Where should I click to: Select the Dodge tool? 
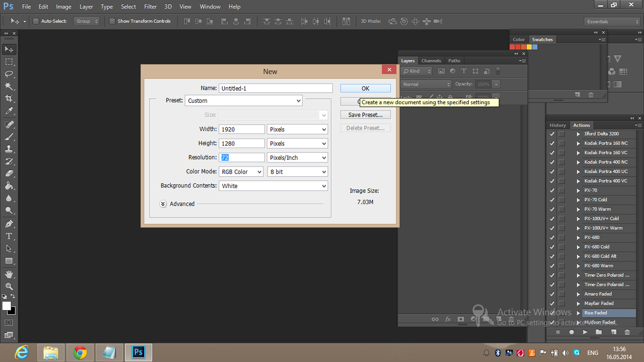(x=9, y=210)
